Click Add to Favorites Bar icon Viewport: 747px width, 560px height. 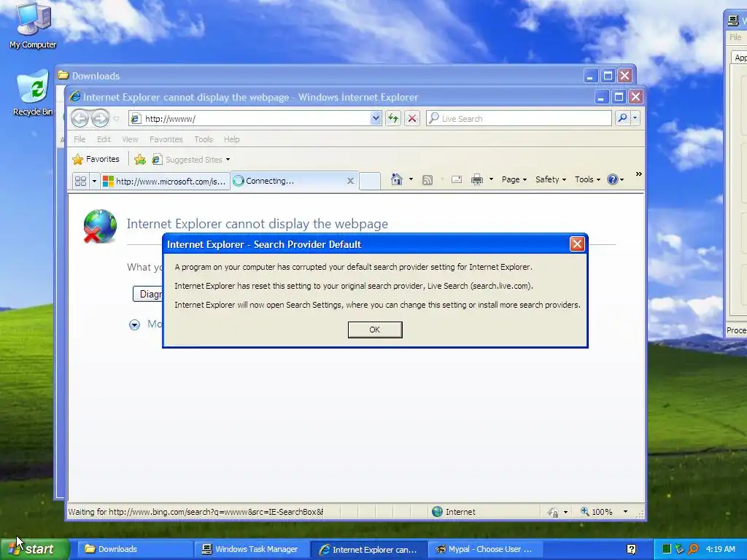[x=139, y=160]
